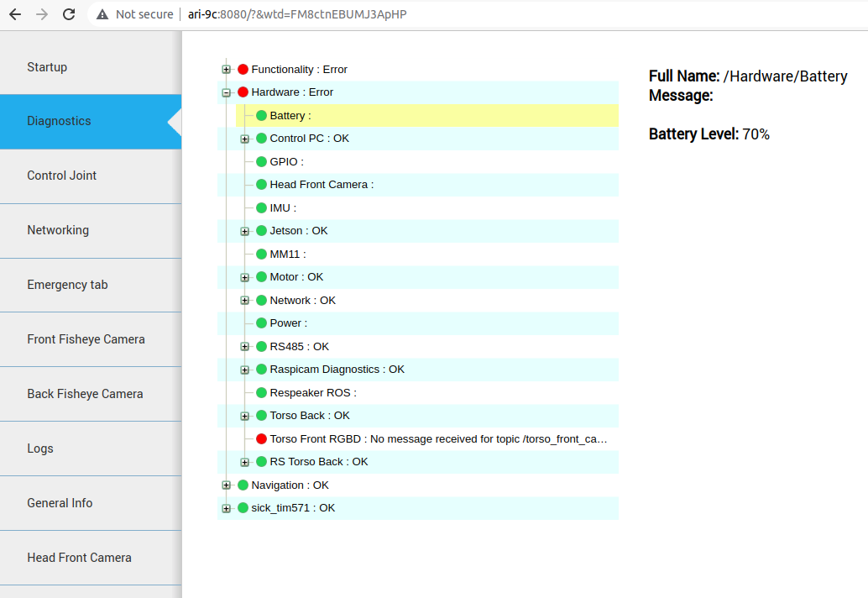Expand the Raspicam Diagnostics node

click(x=244, y=370)
